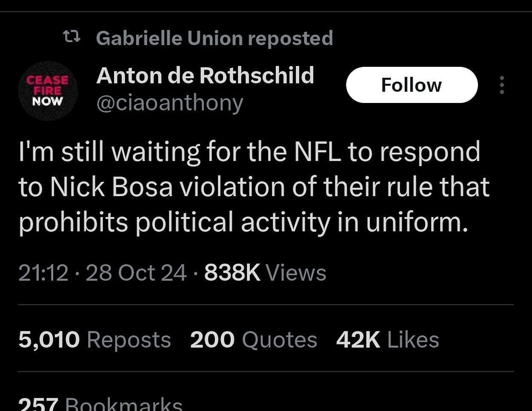The image size is (532, 411).
Task: Click the repost arrows icon above the post
Action: coord(72,38)
